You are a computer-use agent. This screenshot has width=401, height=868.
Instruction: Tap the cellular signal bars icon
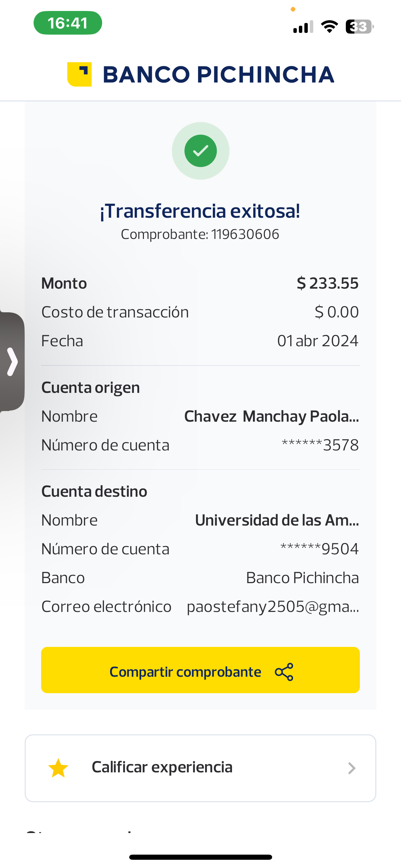pos(303,27)
